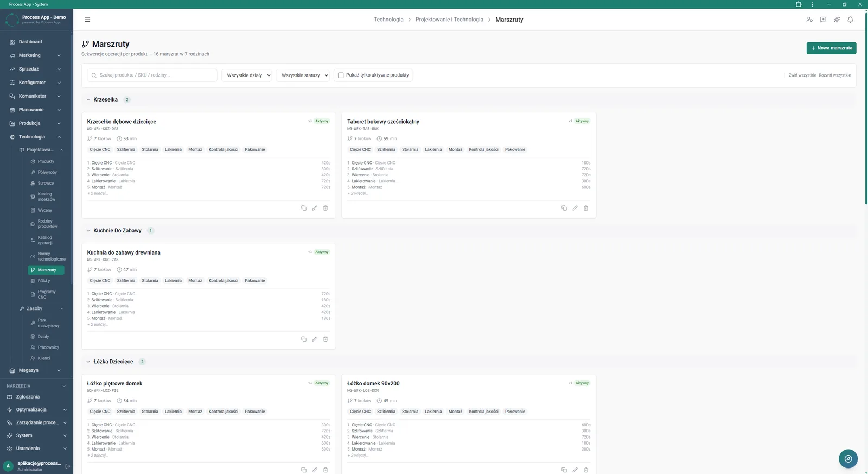Toggle sidebar with the hamburger menu icon
Image resolution: width=868 pixels, height=474 pixels.
(87, 20)
